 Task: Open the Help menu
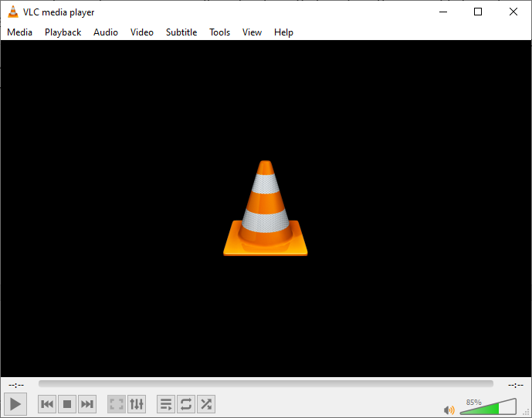pos(283,32)
